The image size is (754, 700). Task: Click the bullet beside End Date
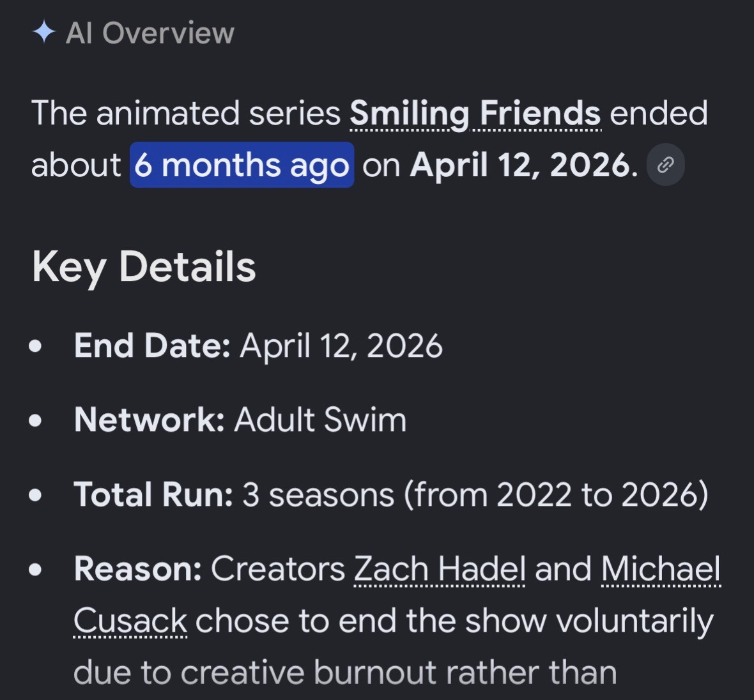point(35,346)
